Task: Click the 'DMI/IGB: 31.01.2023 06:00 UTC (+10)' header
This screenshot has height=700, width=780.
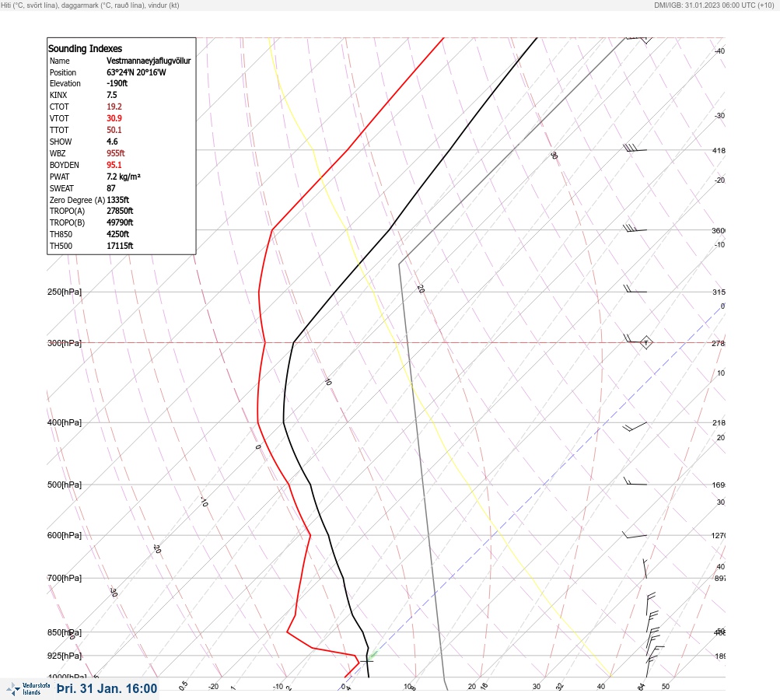Action: [x=715, y=5]
